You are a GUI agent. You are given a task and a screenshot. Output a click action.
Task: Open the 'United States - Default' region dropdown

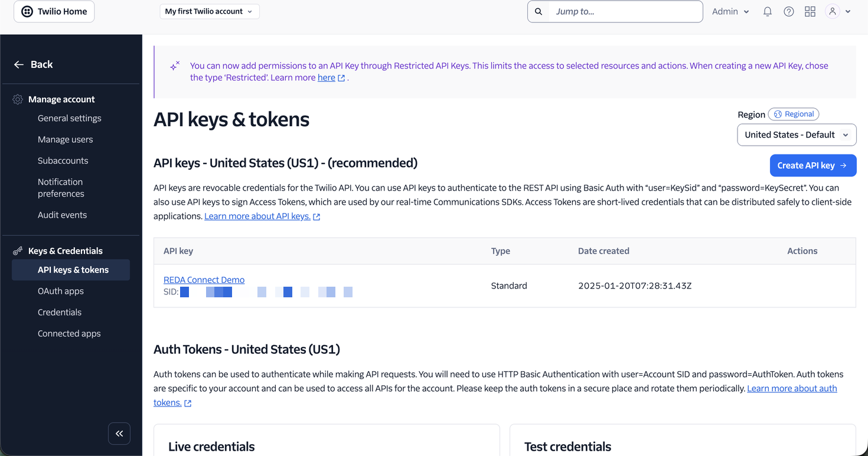(x=797, y=134)
